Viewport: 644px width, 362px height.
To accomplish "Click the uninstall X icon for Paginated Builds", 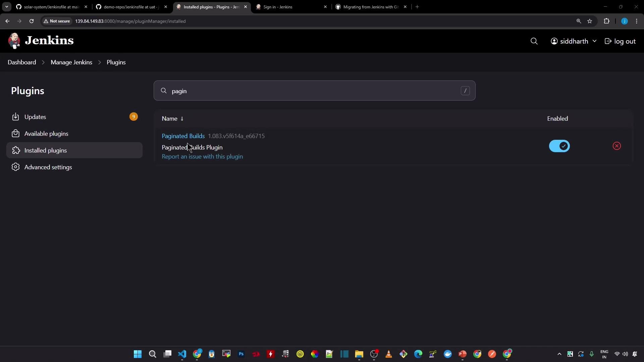I will [616, 146].
